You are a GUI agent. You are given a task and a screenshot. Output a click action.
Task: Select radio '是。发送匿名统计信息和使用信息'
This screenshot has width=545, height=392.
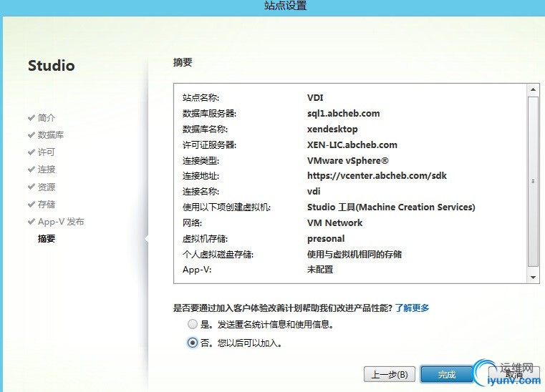[x=192, y=324]
